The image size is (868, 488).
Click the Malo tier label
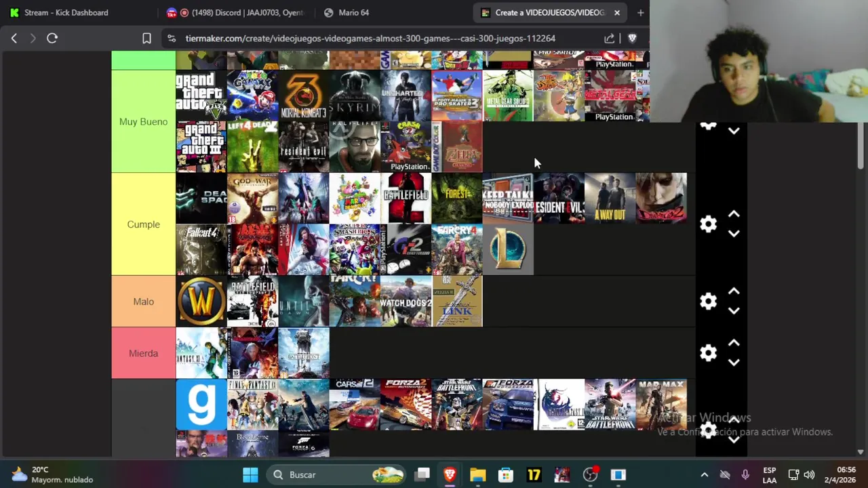143,302
